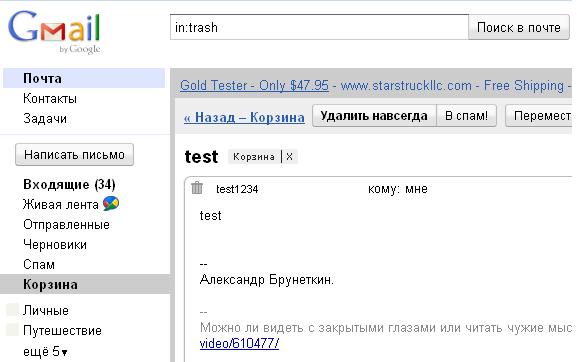Screen dimensions: 577x362
Task: Click the Корзина label tag near subject
Action: (x=254, y=157)
